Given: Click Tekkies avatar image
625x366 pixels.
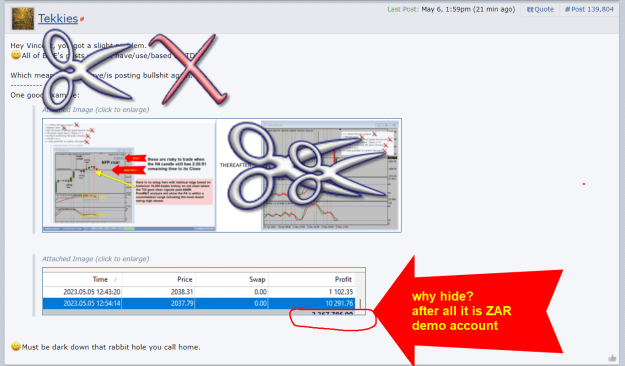Looking at the screenshot, I should [23, 18].
